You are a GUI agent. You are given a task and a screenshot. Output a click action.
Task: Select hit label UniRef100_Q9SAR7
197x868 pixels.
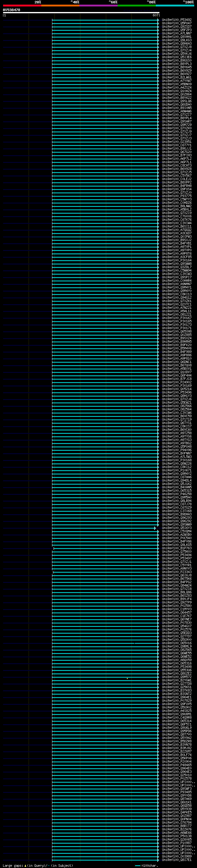[x=177, y=121]
